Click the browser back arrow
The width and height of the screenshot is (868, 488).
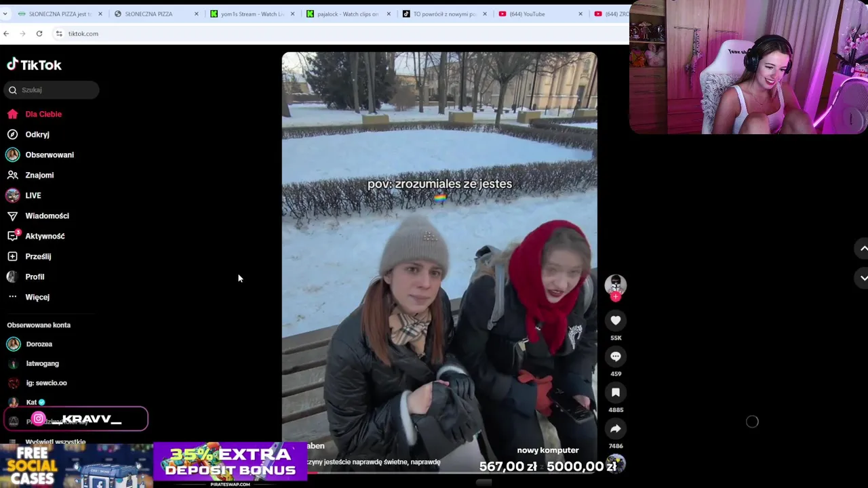(6, 33)
